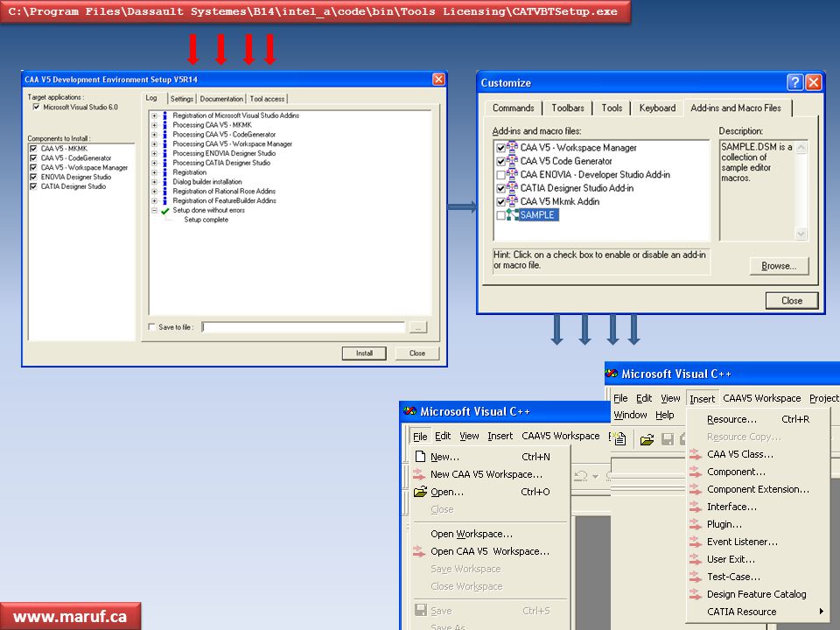
Task: Expand the Dialog builder installation log entry
Action: tap(154, 182)
